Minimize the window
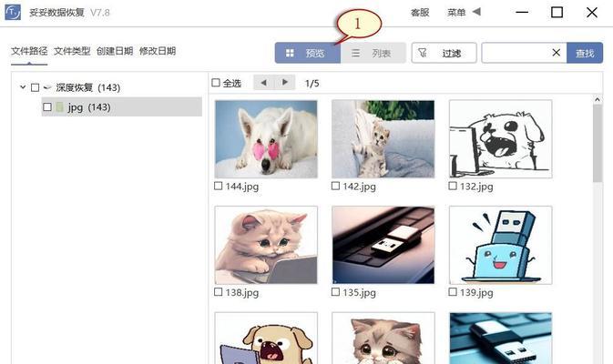Viewport: 613px width, 364px height. coord(522,13)
